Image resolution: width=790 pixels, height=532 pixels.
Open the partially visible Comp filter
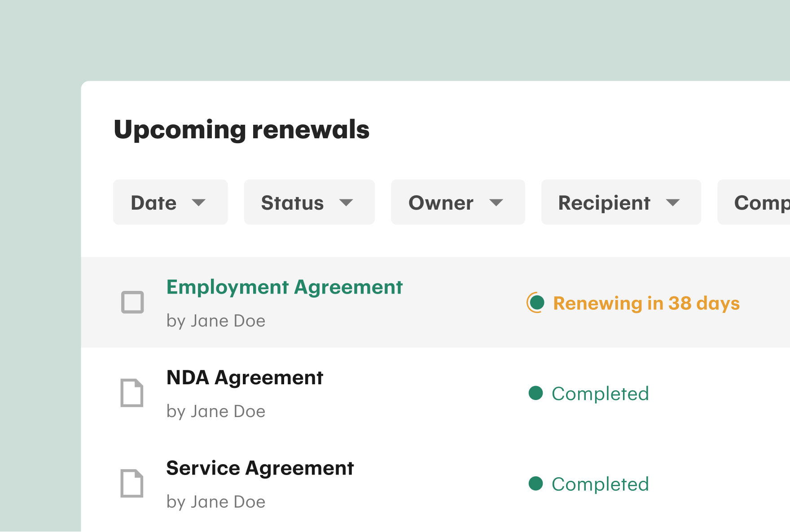pyautogui.click(x=754, y=202)
